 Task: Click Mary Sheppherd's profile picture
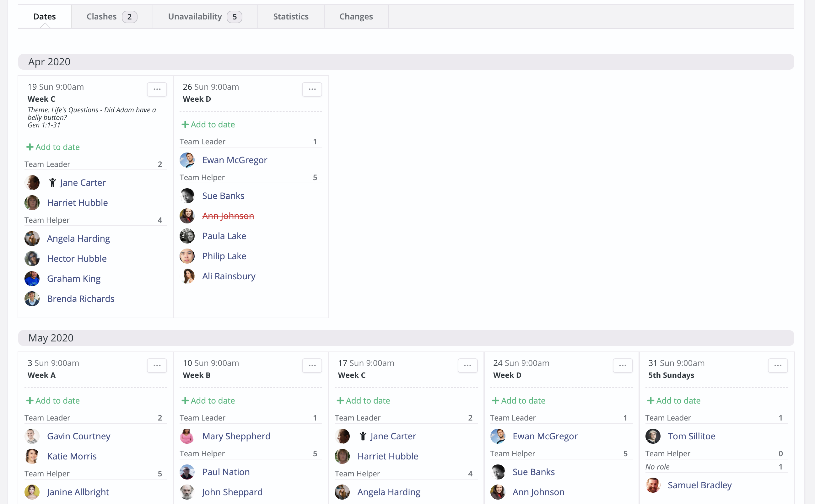(x=187, y=436)
